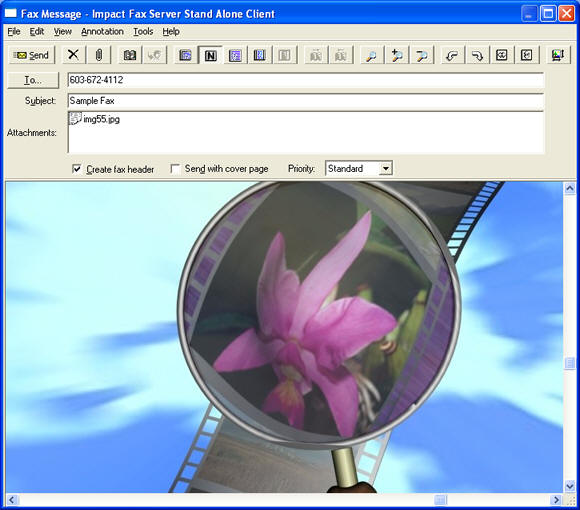Click the Send button
This screenshot has width=580, height=510.
[x=31, y=55]
